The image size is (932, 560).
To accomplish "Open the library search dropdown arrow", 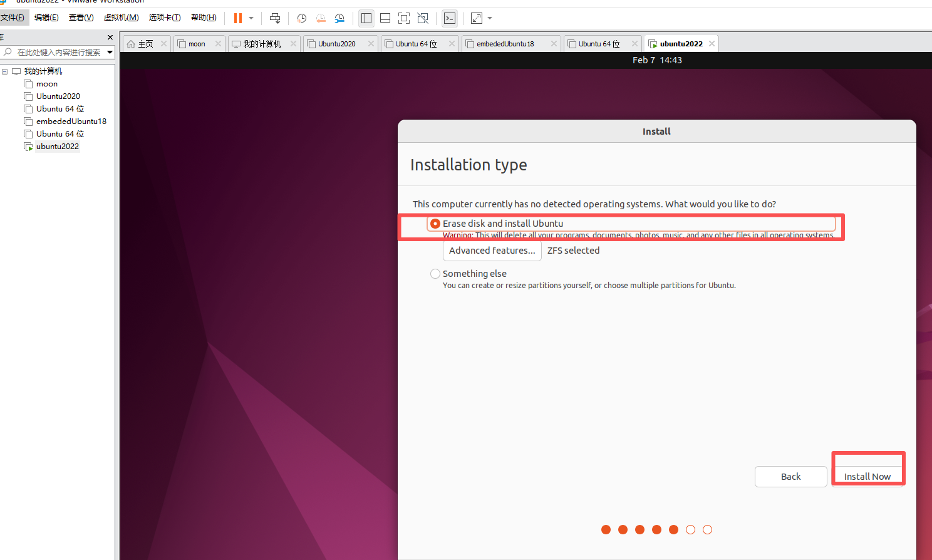I will coord(110,53).
